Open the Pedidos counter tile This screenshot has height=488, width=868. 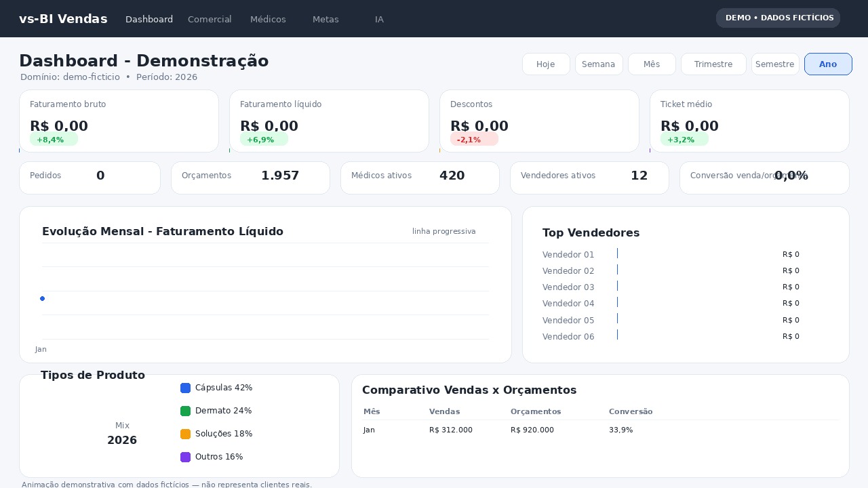coord(90,178)
